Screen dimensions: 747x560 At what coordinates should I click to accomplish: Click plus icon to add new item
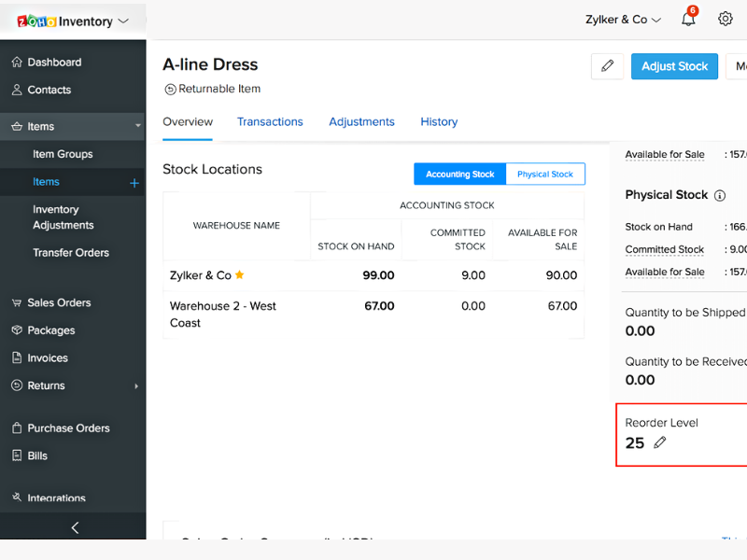tap(134, 183)
